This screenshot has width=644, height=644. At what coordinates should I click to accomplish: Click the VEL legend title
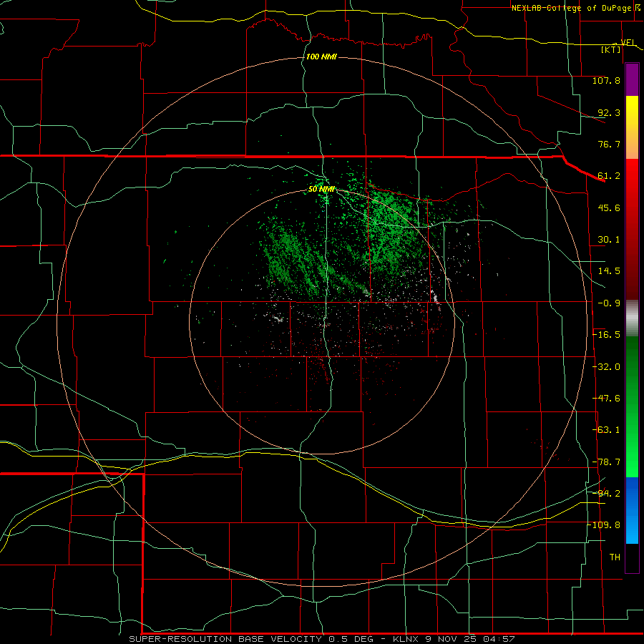tap(628, 42)
